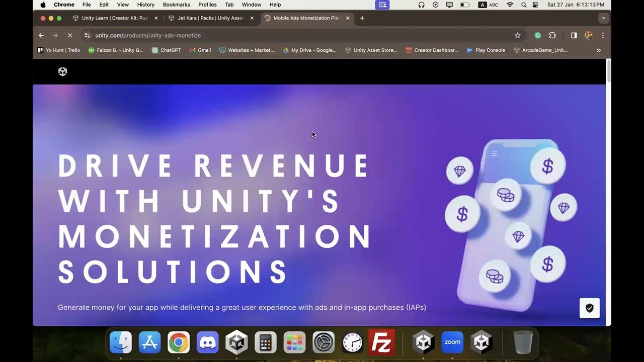The height and width of the screenshot is (362, 644).
Task: Toggle the Chrome side panel
Action: 574,35
